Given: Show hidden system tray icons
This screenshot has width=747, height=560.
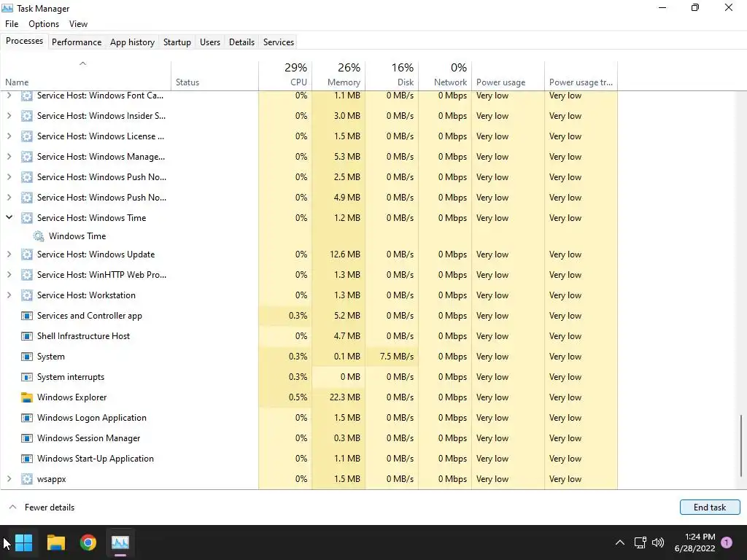Looking at the screenshot, I should pos(620,542).
